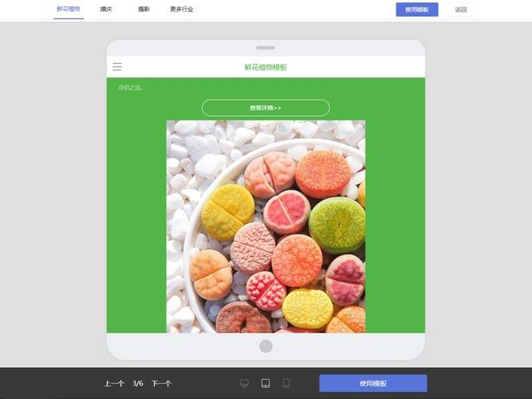The height and width of the screenshot is (399, 532).
Task: Open 查看详情>> in the preview
Action: tap(265, 108)
